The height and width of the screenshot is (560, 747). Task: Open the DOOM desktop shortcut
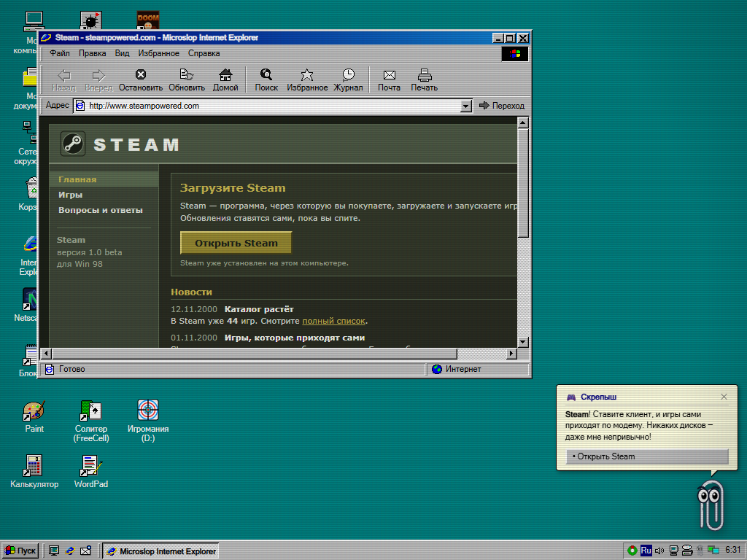tap(147, 21)
